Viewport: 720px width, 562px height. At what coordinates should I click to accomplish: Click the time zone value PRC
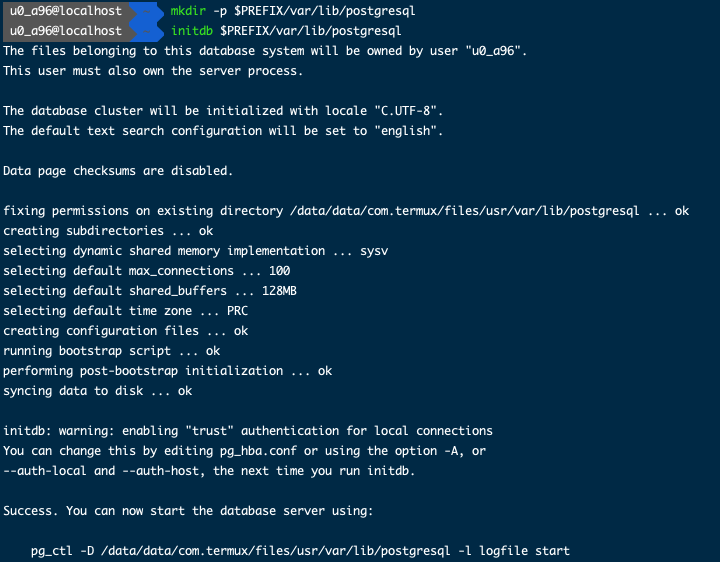237,311
